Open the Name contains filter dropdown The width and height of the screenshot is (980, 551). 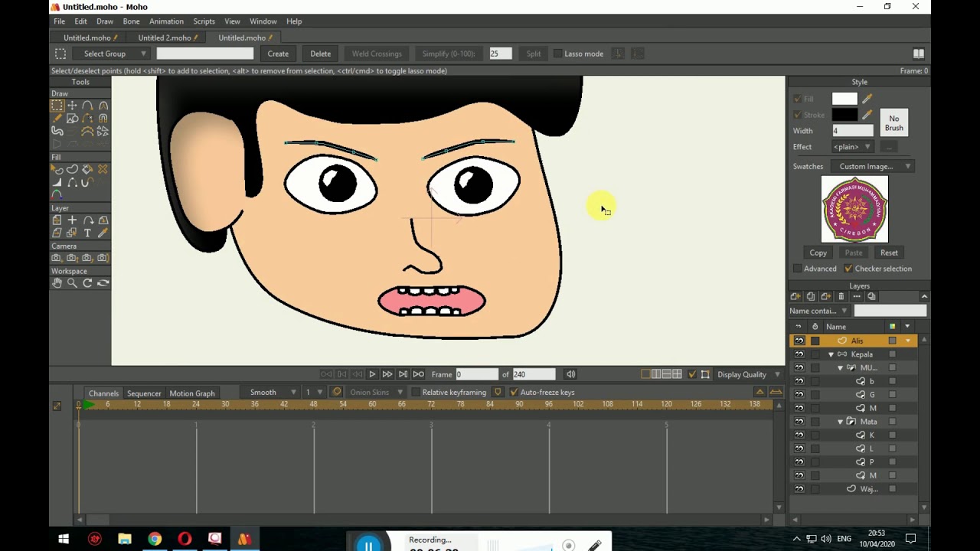(818, 311)
